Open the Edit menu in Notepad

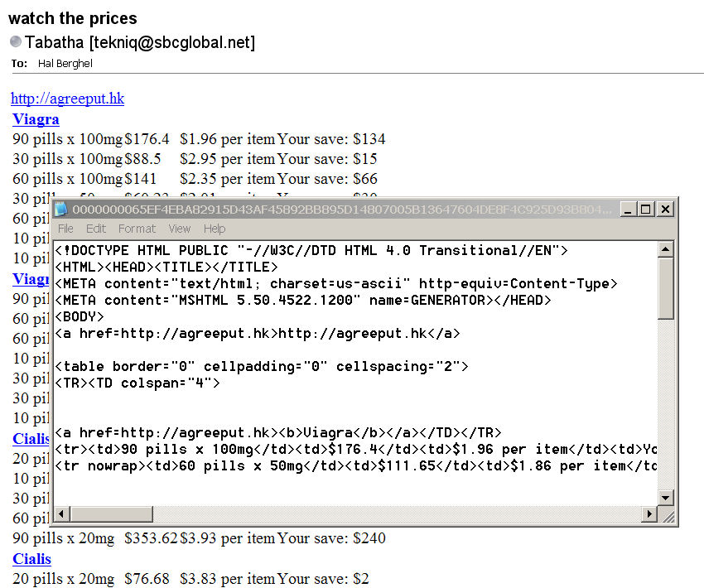coord(96,229)
